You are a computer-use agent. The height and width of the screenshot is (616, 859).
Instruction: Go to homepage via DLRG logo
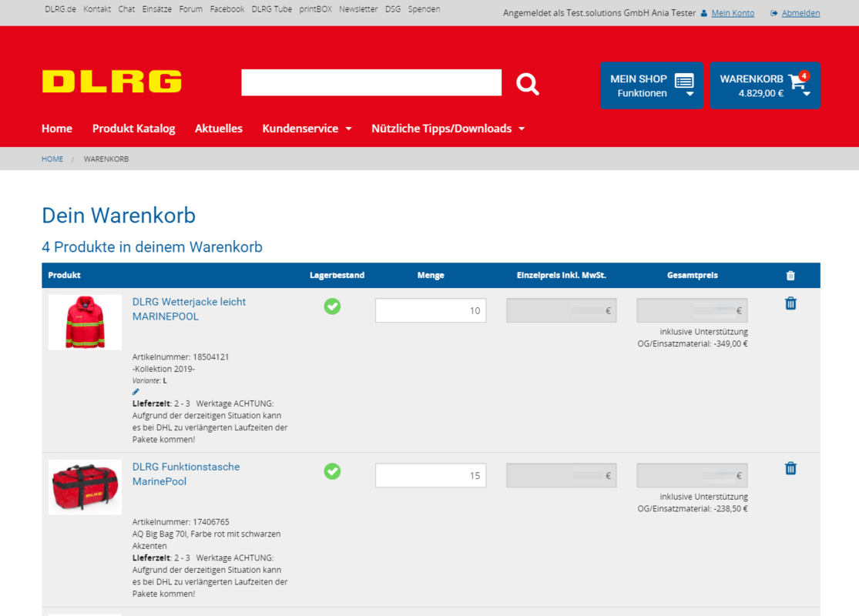click(112, 81)
